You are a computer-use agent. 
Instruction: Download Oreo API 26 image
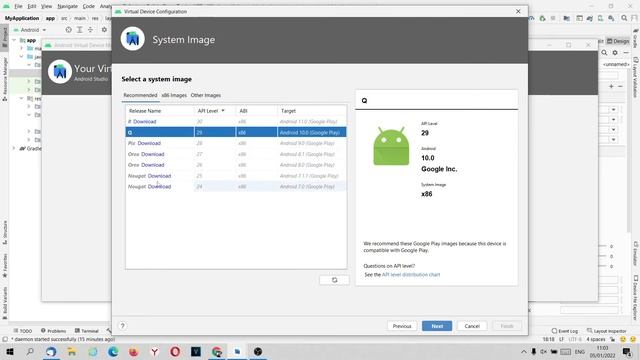pyautogui.click(x=153, y=165)
